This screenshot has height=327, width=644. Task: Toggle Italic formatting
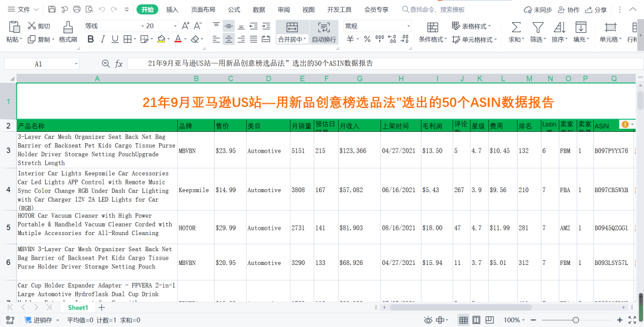point(102,39)
